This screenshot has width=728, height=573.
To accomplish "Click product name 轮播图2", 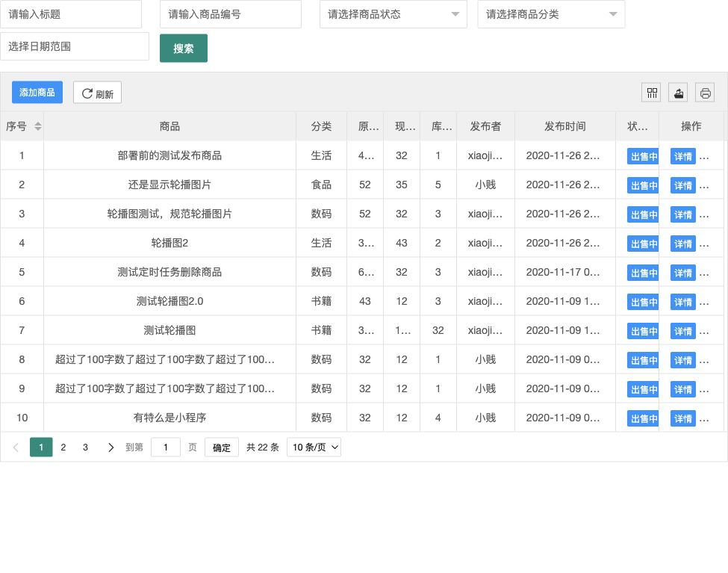I will point(169,243).
